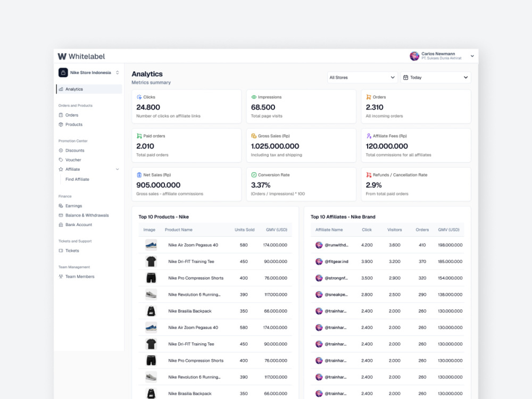Click the @strongnf... affiliate name

[336, 278]
